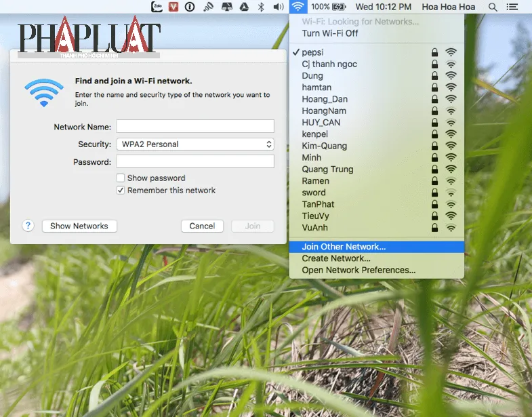The image size is (532, 417).
Task: Choose Create Network from Wi-Fi menu
Action: pos(336,258)
